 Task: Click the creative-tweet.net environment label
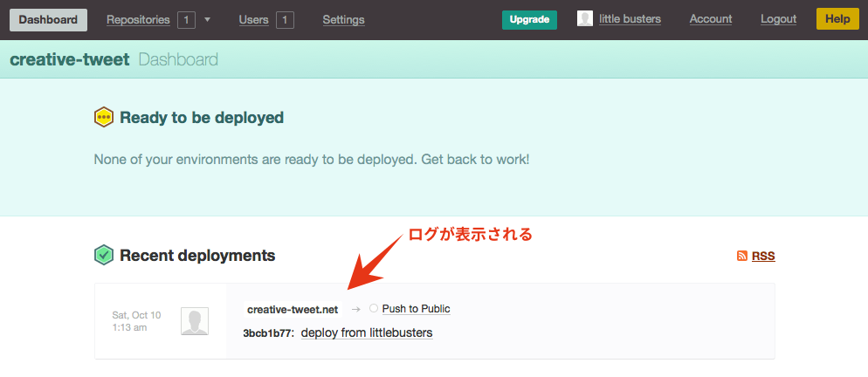click(x=292, y=309)
